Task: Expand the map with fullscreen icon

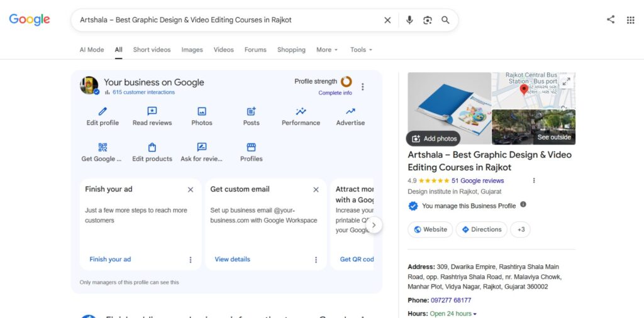Action: coord(567,81)
